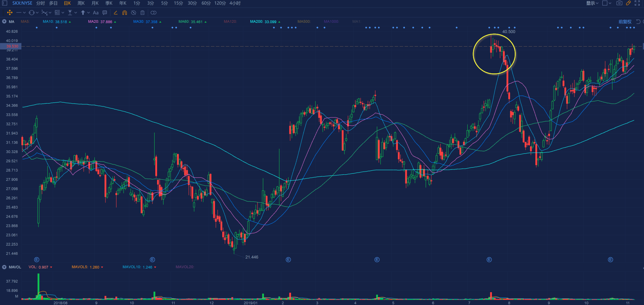Switch to the 60分 timeframe tab

206,3
